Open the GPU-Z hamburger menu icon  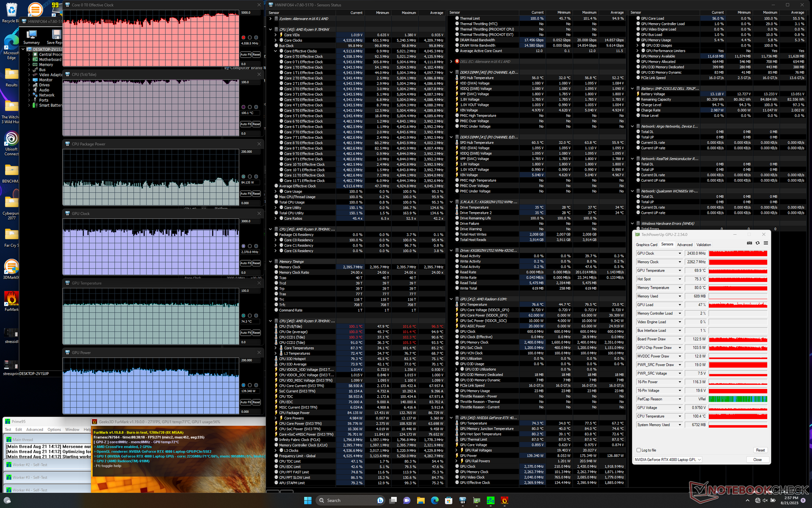tap(765, 243)
